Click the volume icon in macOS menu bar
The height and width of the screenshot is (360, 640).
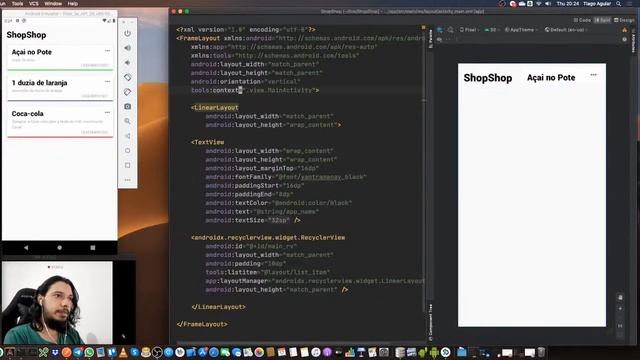(548, 4)
